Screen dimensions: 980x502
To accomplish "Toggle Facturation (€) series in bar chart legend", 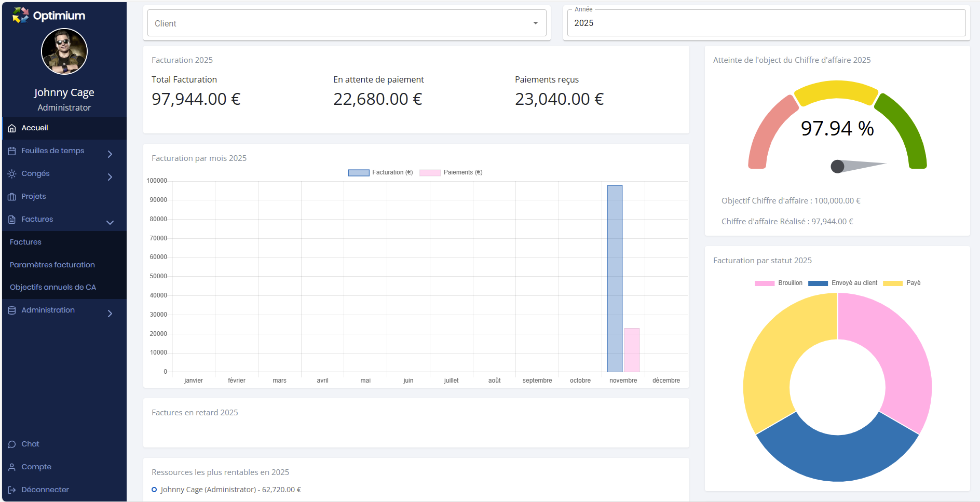I will (380, 172).
